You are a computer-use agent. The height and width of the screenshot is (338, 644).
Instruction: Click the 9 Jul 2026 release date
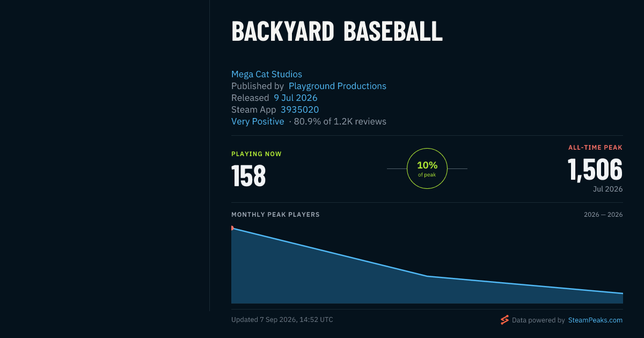296,98
